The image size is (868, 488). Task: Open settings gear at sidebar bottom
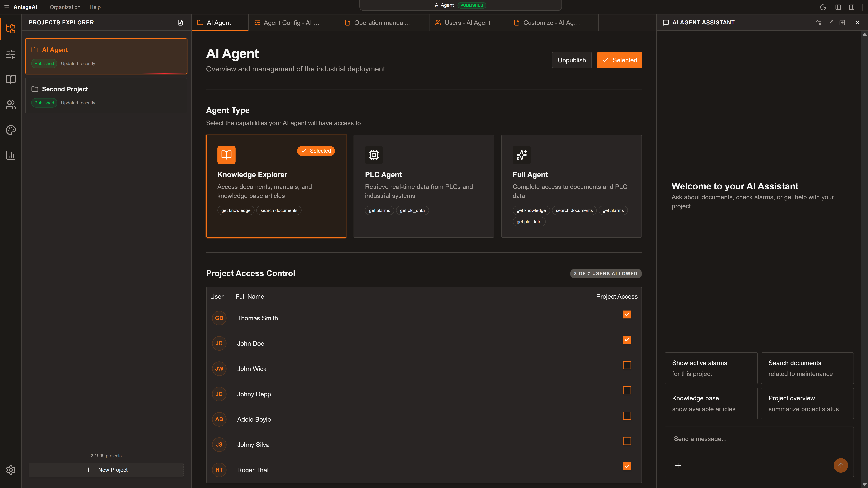pos(11,470)
